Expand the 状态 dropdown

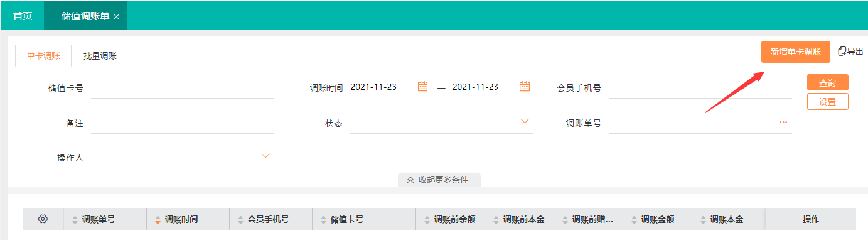[525, 121]
